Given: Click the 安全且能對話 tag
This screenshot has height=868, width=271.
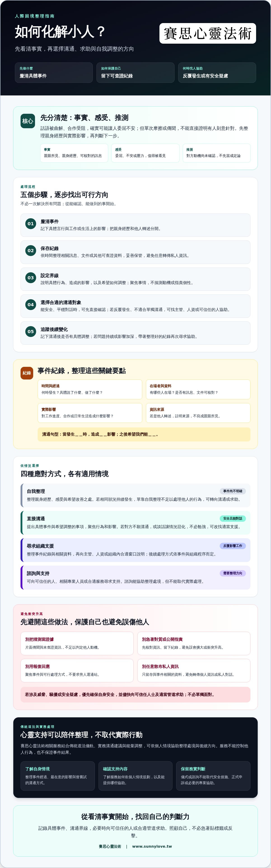Looking at the screenshot, I should point(233,519).
